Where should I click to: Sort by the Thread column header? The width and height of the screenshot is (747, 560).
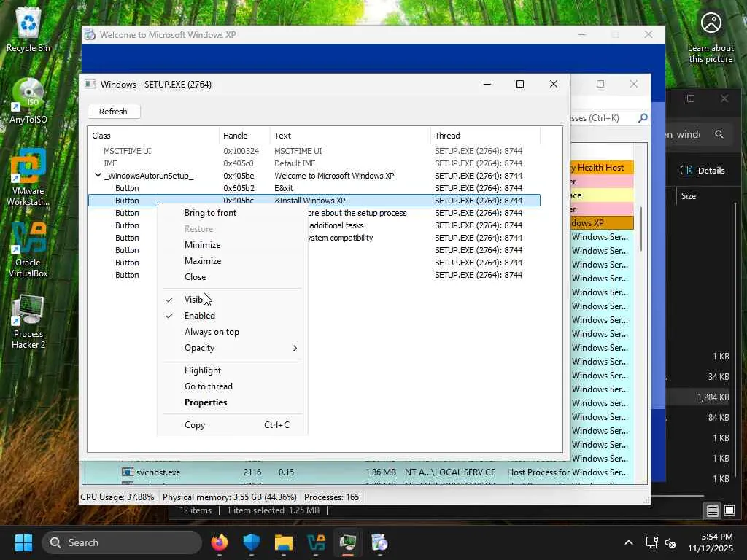coord(485,136)
